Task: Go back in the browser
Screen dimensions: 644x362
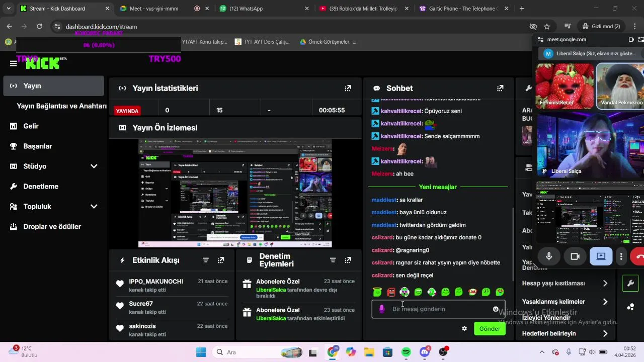Action: (9, 26)
